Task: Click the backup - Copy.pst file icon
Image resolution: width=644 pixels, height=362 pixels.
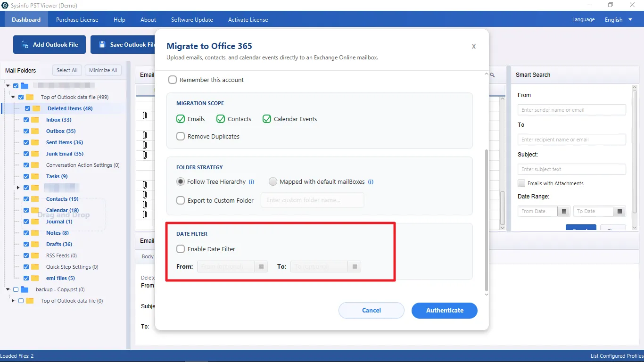Action: [25, 289]
